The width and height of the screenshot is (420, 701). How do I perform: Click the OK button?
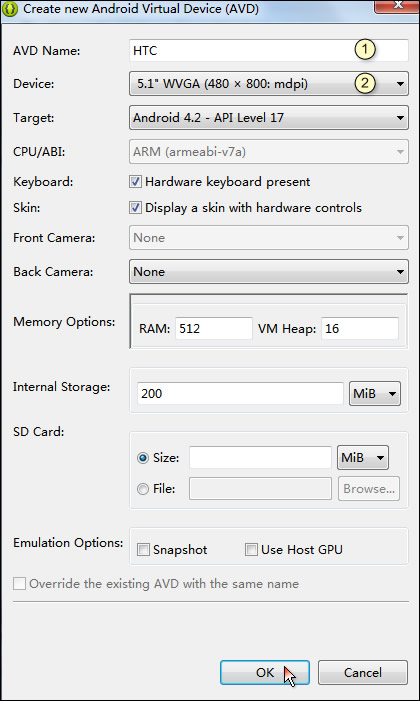pos(264,672)
